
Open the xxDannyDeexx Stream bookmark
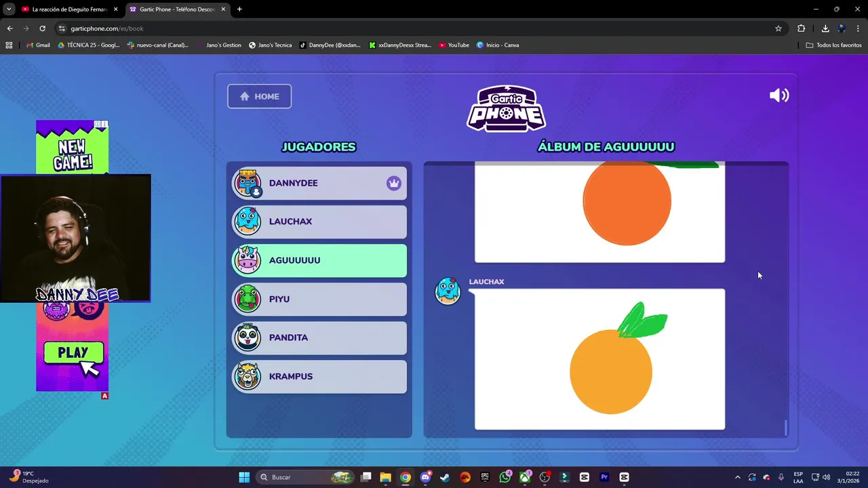click(400, 45)
